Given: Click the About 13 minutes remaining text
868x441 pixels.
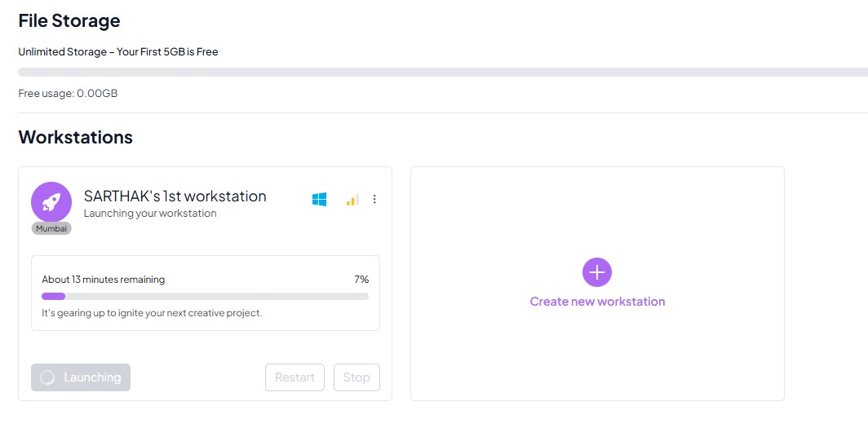Looking at the screenshot, I should (104, 280).
